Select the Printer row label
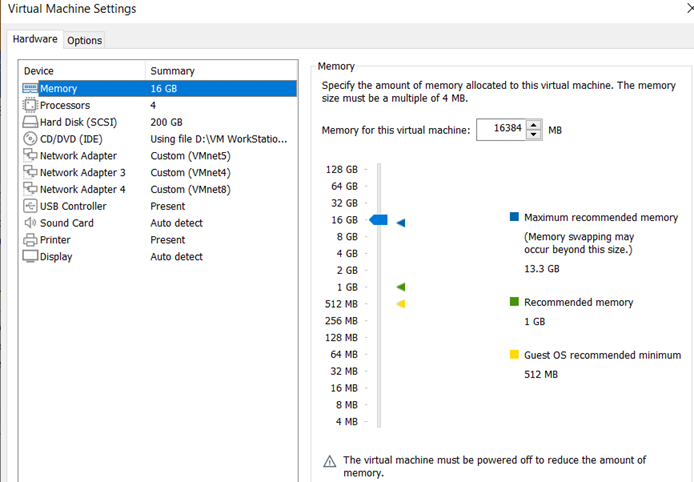The image size is (694, 482). coord(55,240)
